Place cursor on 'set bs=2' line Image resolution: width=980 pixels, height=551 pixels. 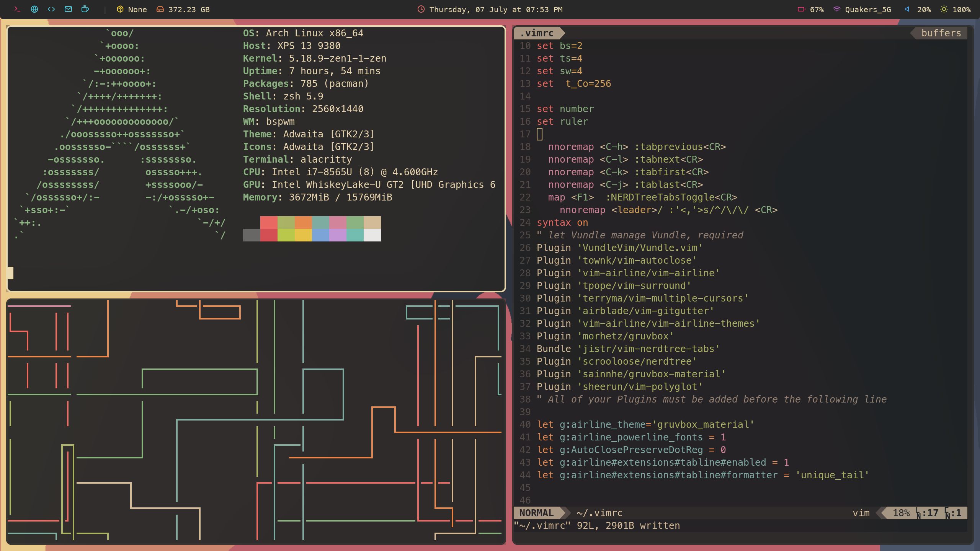559,46
